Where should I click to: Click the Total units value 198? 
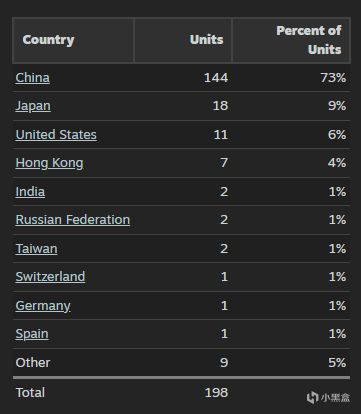(216, 393)
